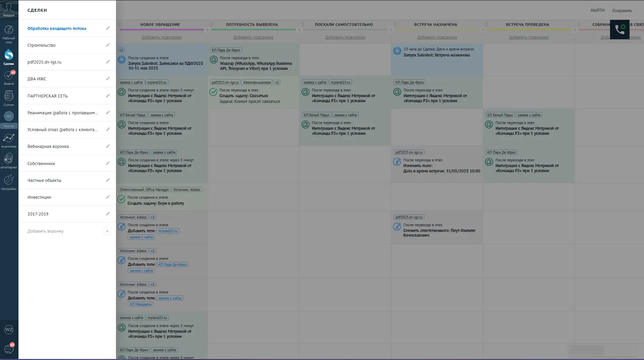Image resolution: width=644 pixels, height=360 pixels.
Task: Click pencil edit icon next to Строительство
Action: tap(108, 45)
